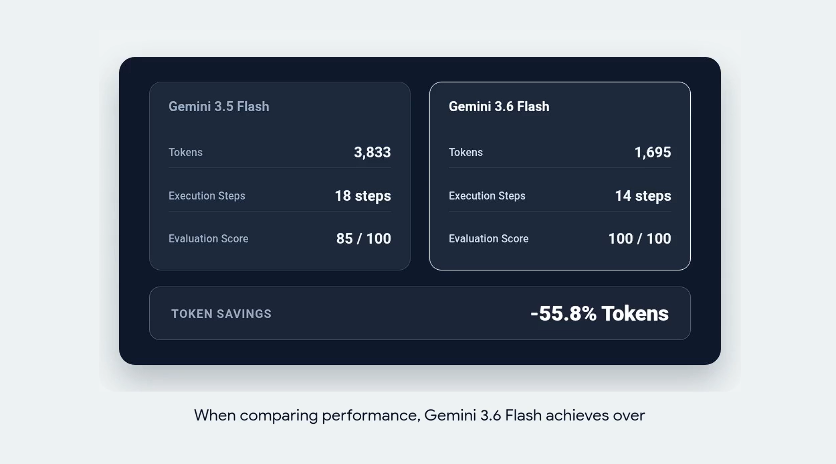Click Evaluation Score label in 3.5 Flash card
This screenshot has height=464, width=836.
[x=208, y=239]
